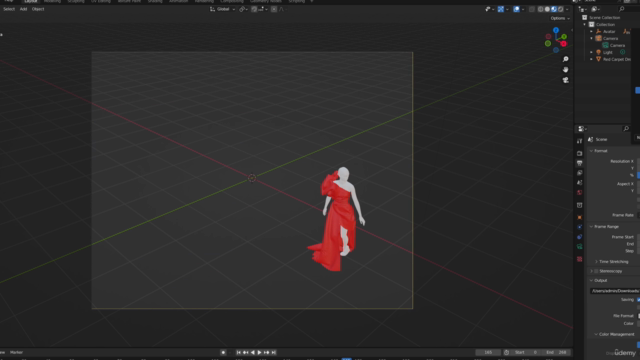Screen dimensions: 640x360
Task: Click the Light data icon in outliner
Action: coord(622,52)
